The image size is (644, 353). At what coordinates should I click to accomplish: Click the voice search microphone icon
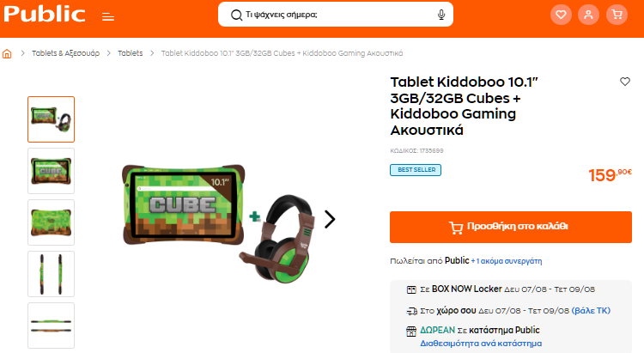pyautogui.click(x=441, y=15)
